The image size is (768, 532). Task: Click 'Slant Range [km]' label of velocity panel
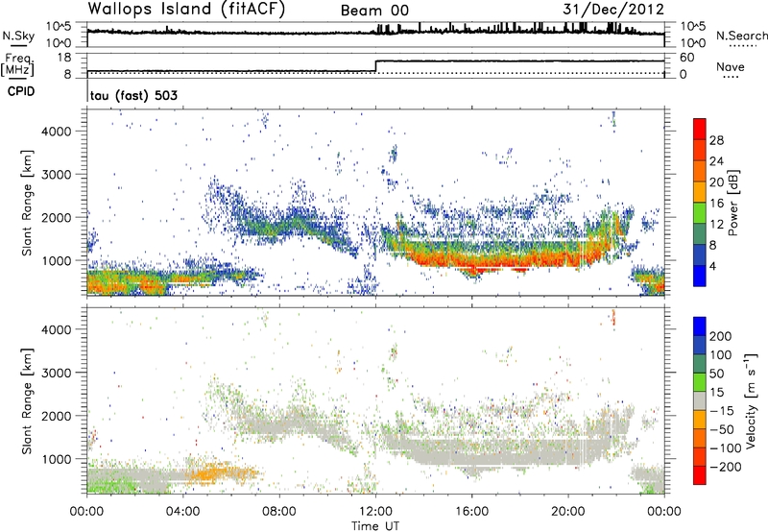tap(27, 400)
